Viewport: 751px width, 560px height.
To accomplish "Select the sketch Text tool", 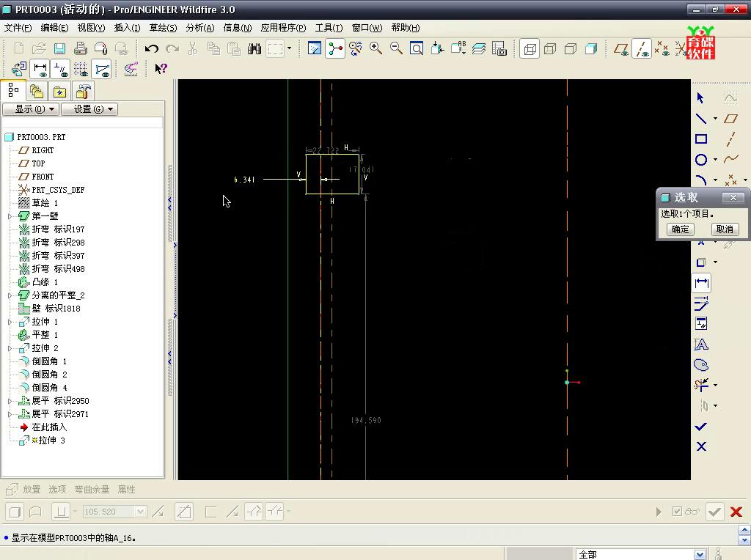I will click(x=701, y=345).
